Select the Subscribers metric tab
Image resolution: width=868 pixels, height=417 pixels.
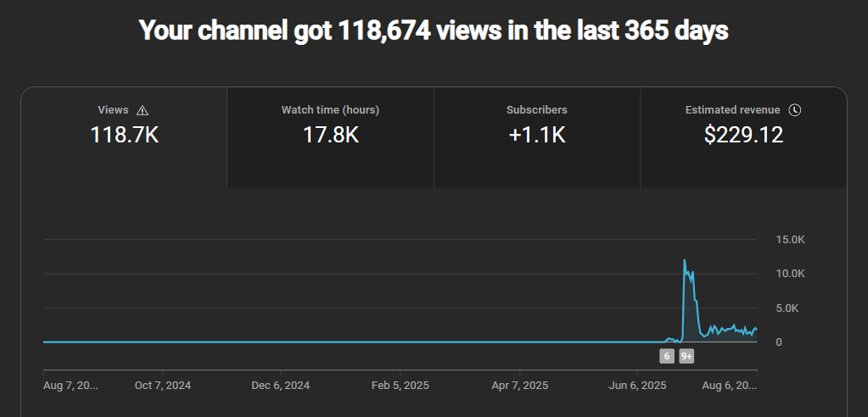tap(536, 136)
